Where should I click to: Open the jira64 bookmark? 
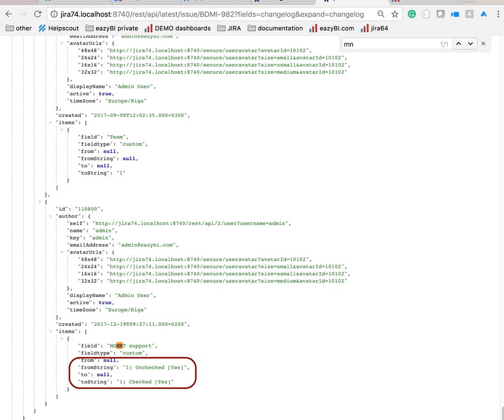(x=374, y=28)
